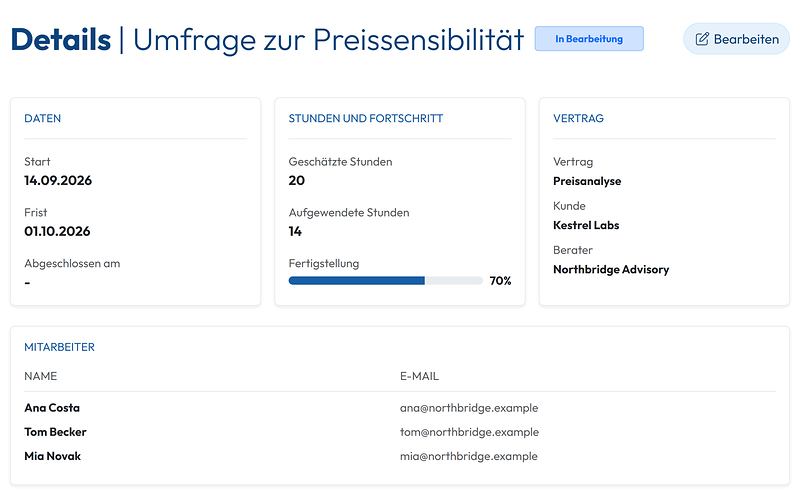Click the pencil edit icon in Bearbeiten
Image resolution: width=800 pixels, height=500 pixels.
coord(702,39)
